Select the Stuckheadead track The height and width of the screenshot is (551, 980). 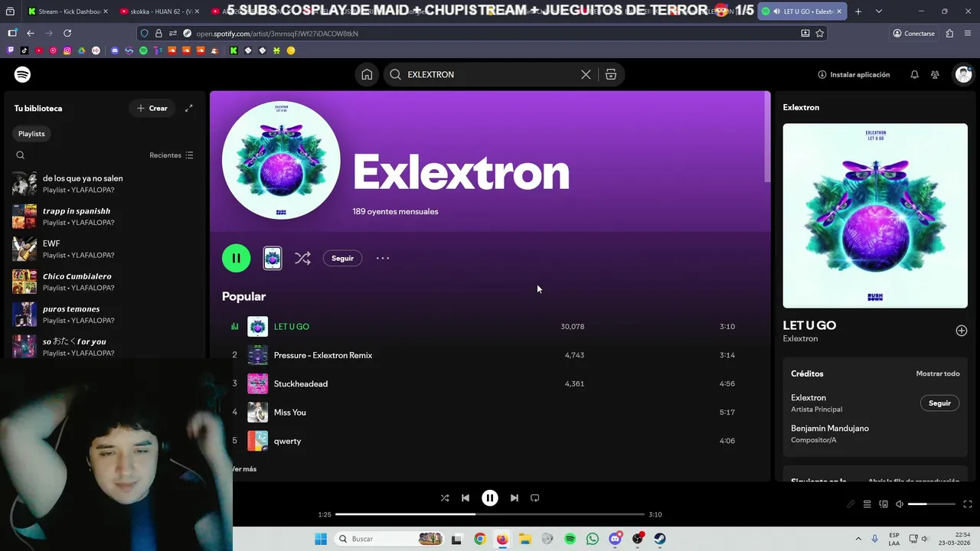coord(490,383)
